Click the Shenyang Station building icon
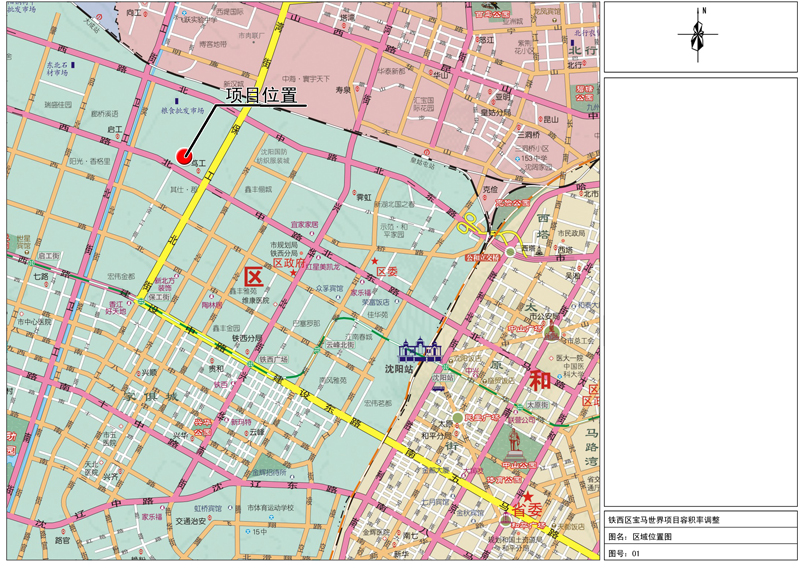 [x=420, y=352]
